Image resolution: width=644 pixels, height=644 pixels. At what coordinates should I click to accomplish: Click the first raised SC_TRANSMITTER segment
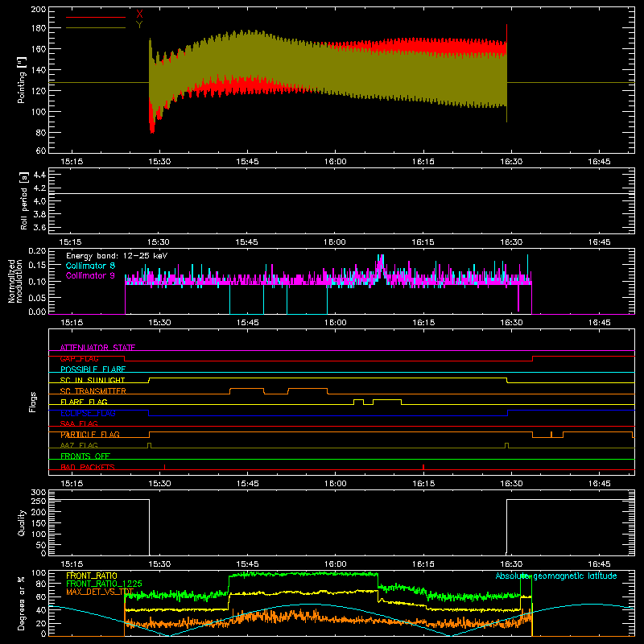click(247, 389)
